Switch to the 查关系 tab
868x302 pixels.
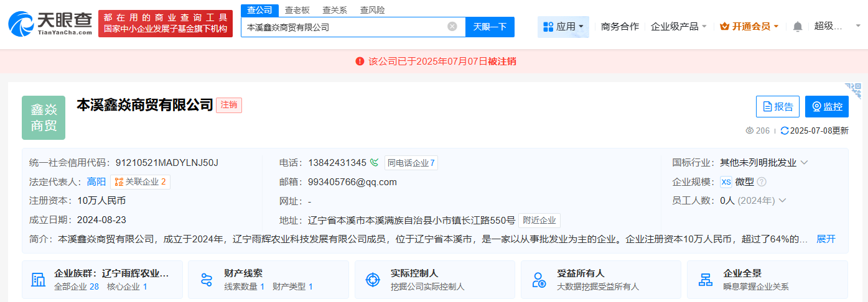point(335,10)
